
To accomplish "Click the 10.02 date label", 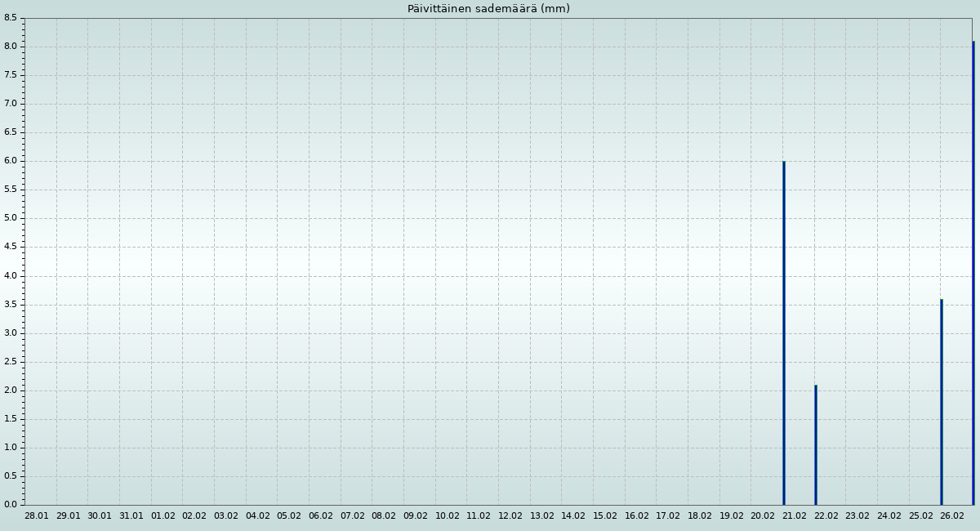I will (447, 516).
